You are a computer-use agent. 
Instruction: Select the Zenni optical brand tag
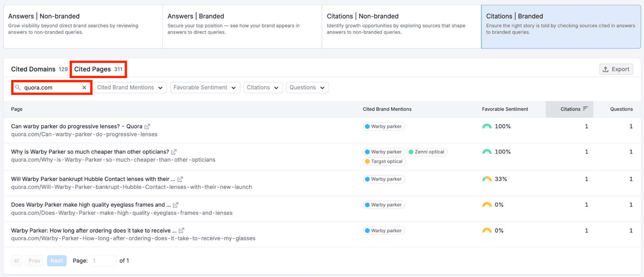pos(427,152)
